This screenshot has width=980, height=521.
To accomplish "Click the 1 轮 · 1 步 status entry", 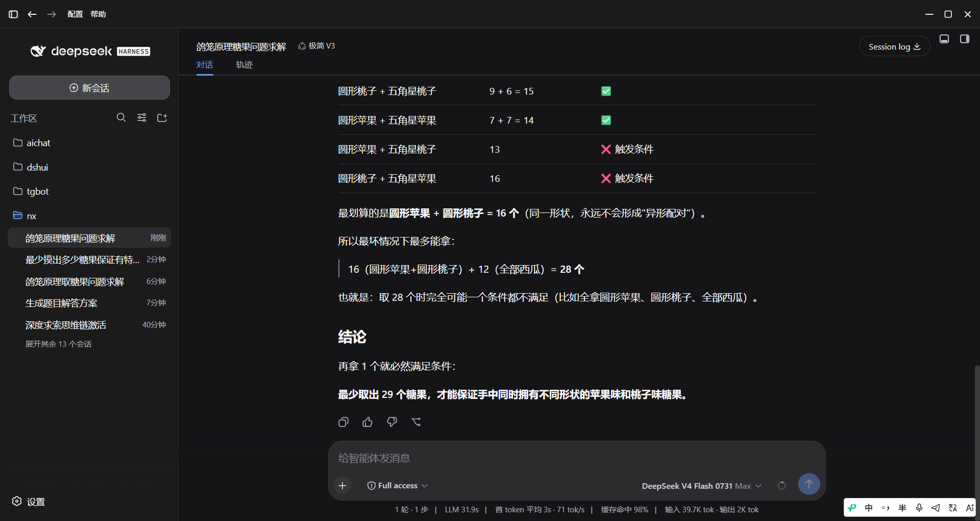I will tap(411, 510).
